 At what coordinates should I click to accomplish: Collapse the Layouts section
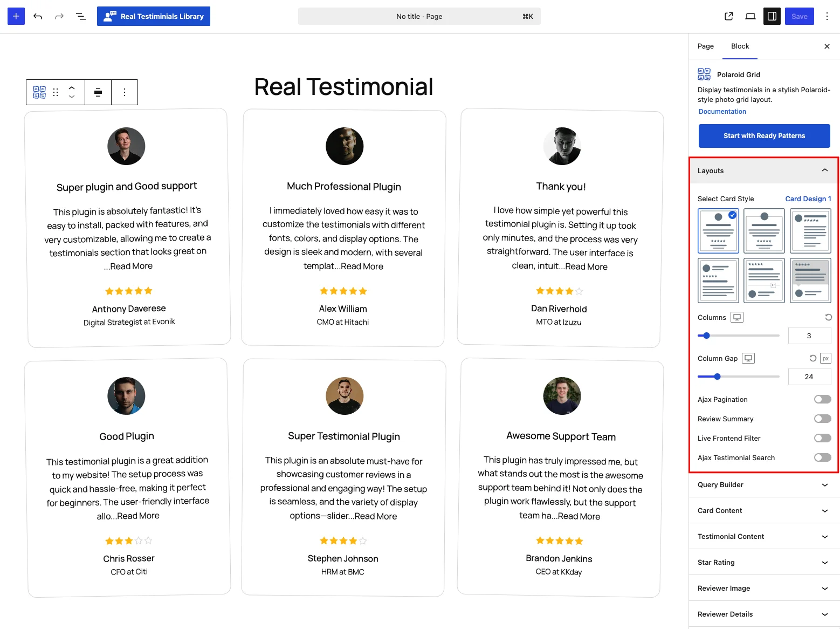coord(763,170)
